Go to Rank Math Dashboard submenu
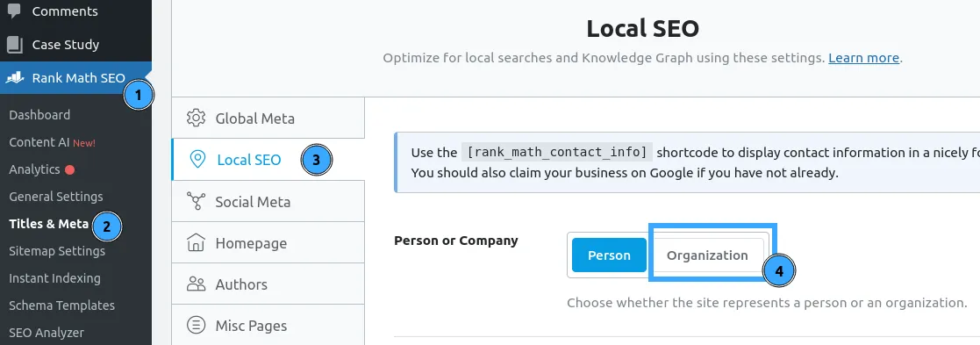980x345 pixels. click(39, 115)
